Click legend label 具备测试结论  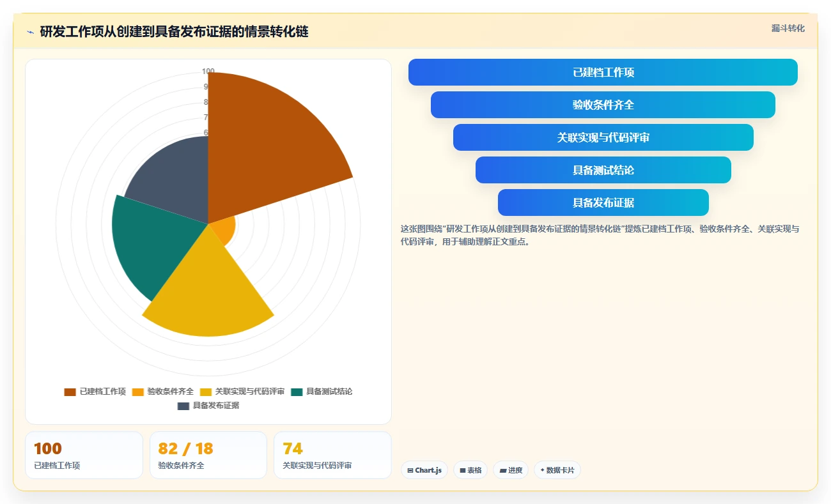(x=329, y=392)
